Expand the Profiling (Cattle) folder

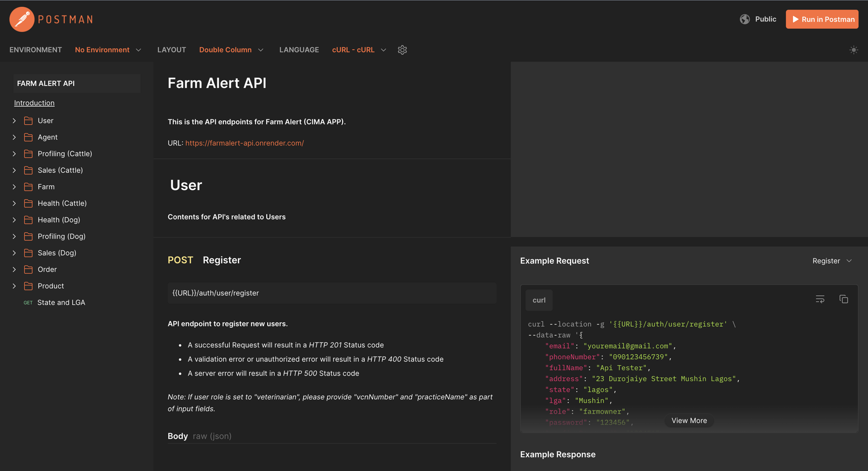coord(14,154)
